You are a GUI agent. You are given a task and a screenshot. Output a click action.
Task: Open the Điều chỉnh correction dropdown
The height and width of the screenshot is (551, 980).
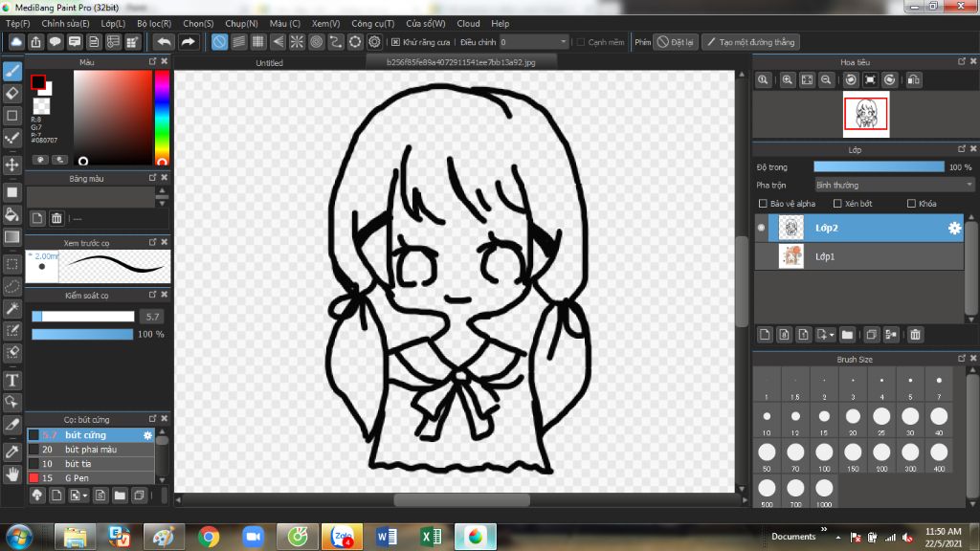click(x=533, y=42)
